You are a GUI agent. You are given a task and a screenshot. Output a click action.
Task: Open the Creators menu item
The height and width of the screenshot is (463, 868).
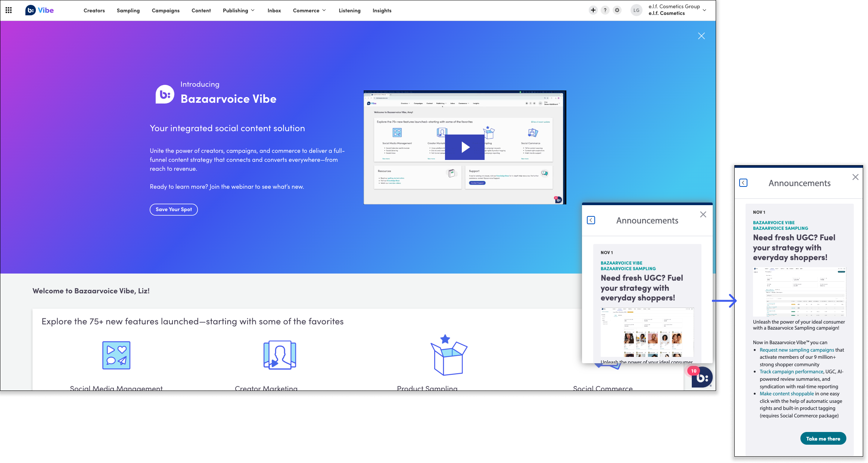pos(94,10)
